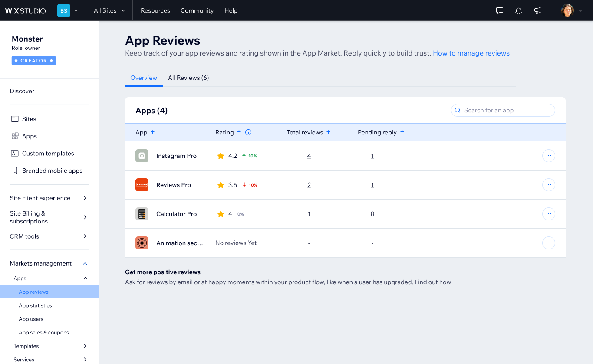Sort by App column arrow
The width and height of the screenshot is (593, 364).
tap(152, 132)
